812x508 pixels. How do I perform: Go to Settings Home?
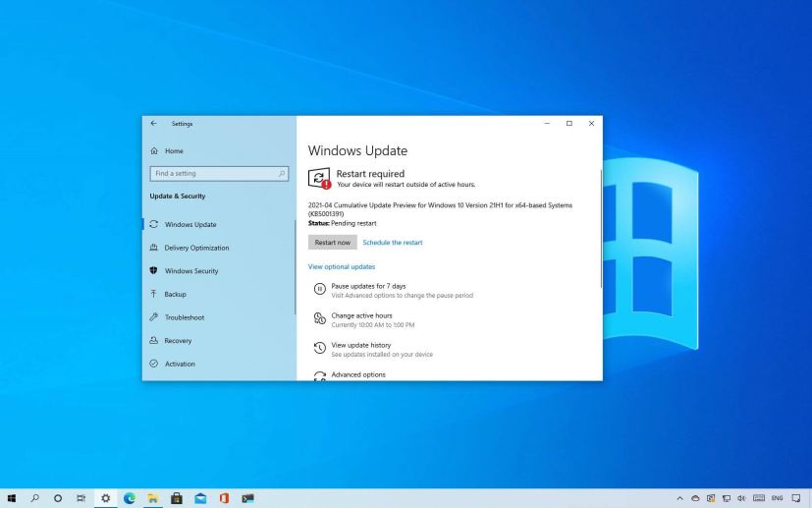tap(173, 150)
